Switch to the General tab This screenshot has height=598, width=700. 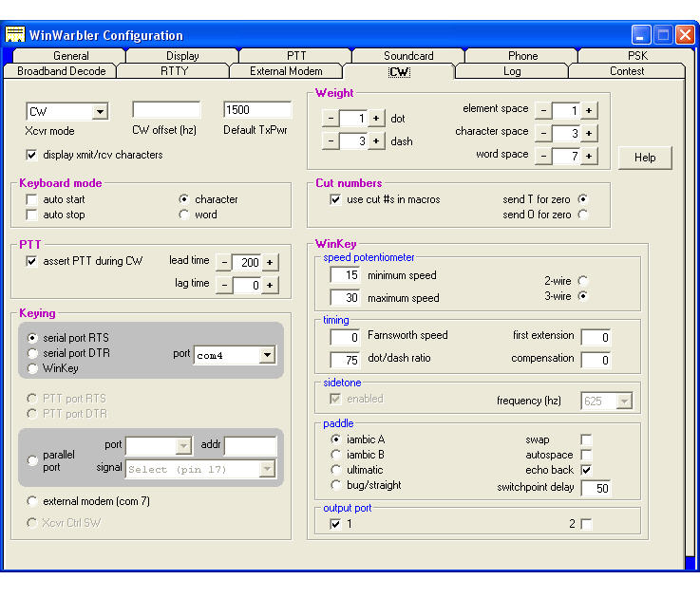(x=70, y=56)
